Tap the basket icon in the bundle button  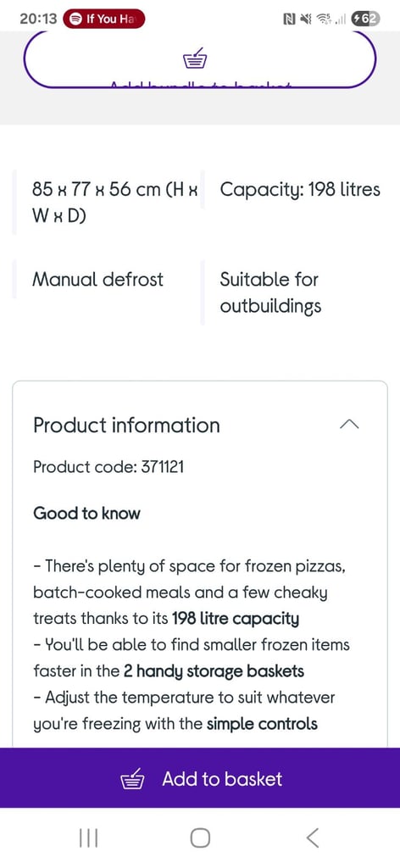pos(195,58)
